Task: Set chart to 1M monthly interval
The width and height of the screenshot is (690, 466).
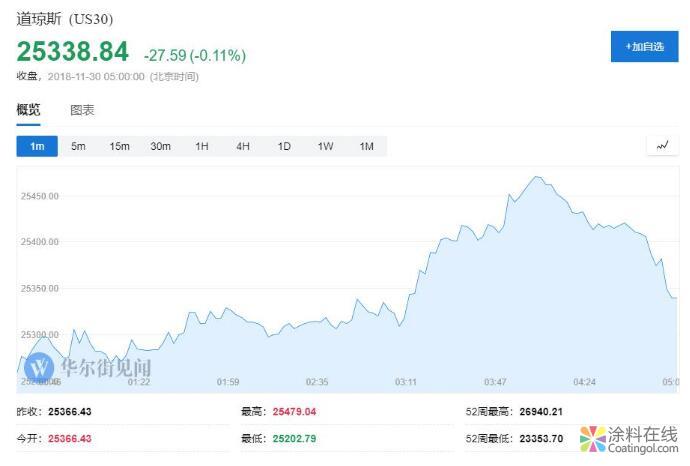Action: pyautogui.click(x=367, y=147)
